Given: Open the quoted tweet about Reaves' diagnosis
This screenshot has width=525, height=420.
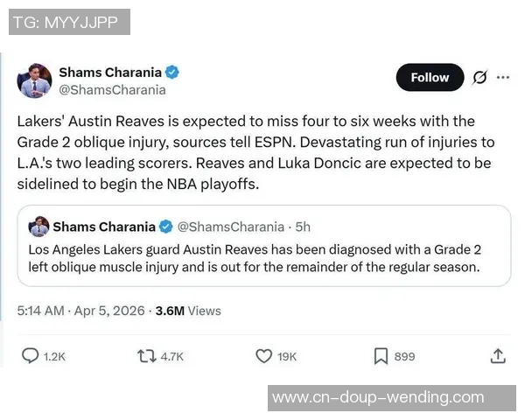Looking at the screenshot, I should (x=262, y=259).
